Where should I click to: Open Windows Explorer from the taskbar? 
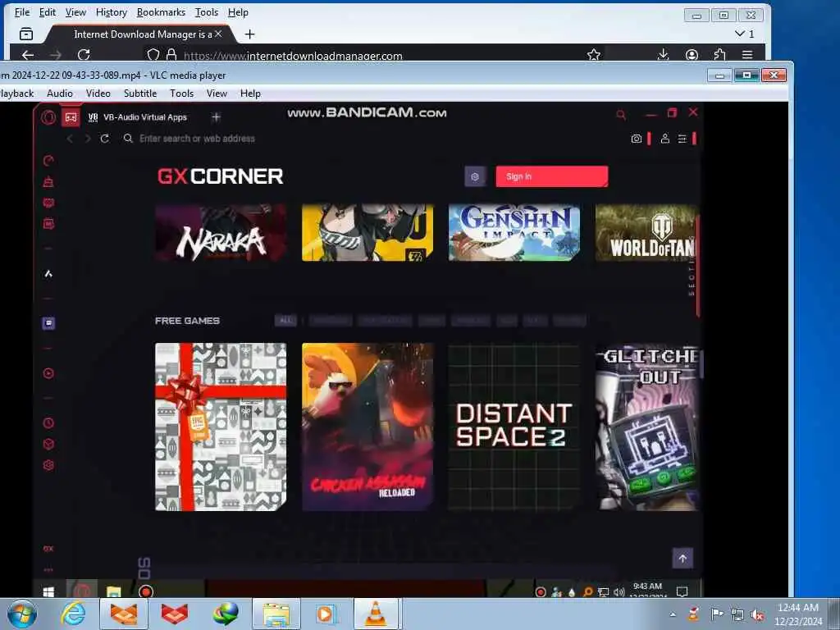pos(276,614)
